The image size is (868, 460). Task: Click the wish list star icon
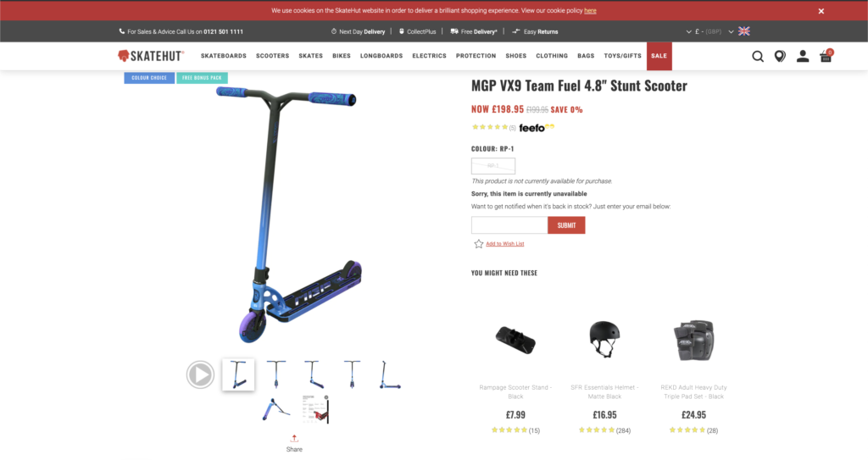click(478, 244)
